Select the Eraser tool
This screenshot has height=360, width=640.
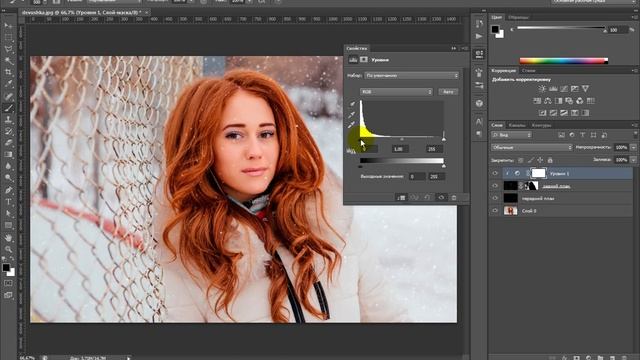click(x=8, y=143)
